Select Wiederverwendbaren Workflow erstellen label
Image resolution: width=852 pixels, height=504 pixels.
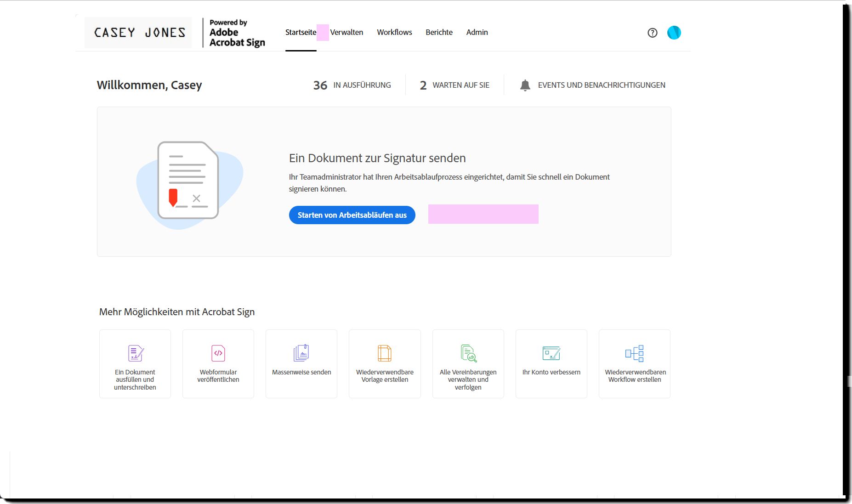pyautogui.click(x=635, y=376)
